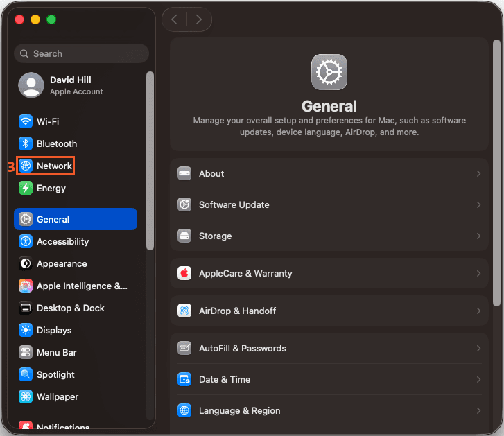Screen dimensions: 504x436
Task: Open Accessibility label in sidebar
Action: 62,242
